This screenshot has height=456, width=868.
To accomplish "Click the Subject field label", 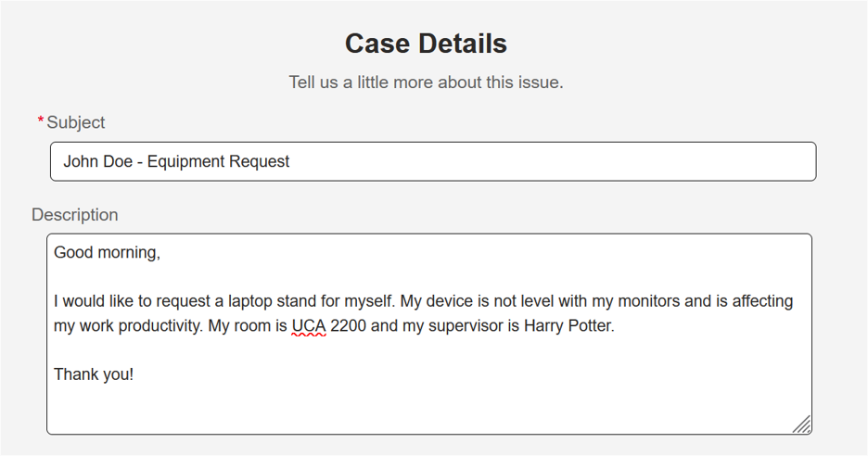I will [76, 122].
